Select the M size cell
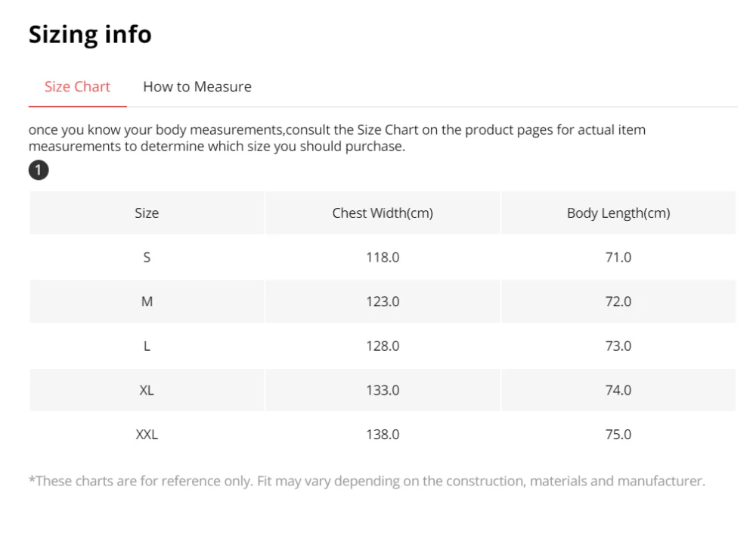This screenshot has width=756, height=539. 147,302
